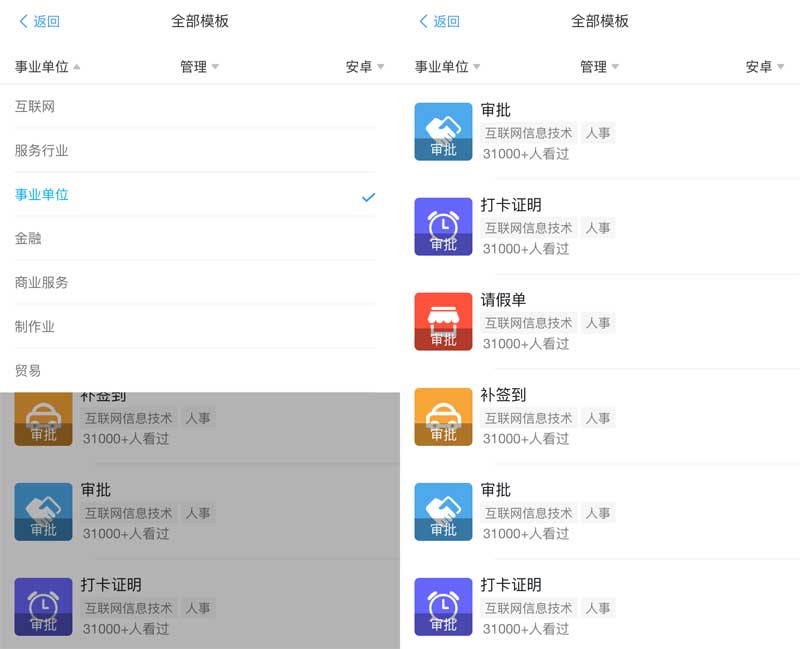Open the 安卓 filter on the left screen
Viewport: 800px width, 649px height.
pos(365,66)
